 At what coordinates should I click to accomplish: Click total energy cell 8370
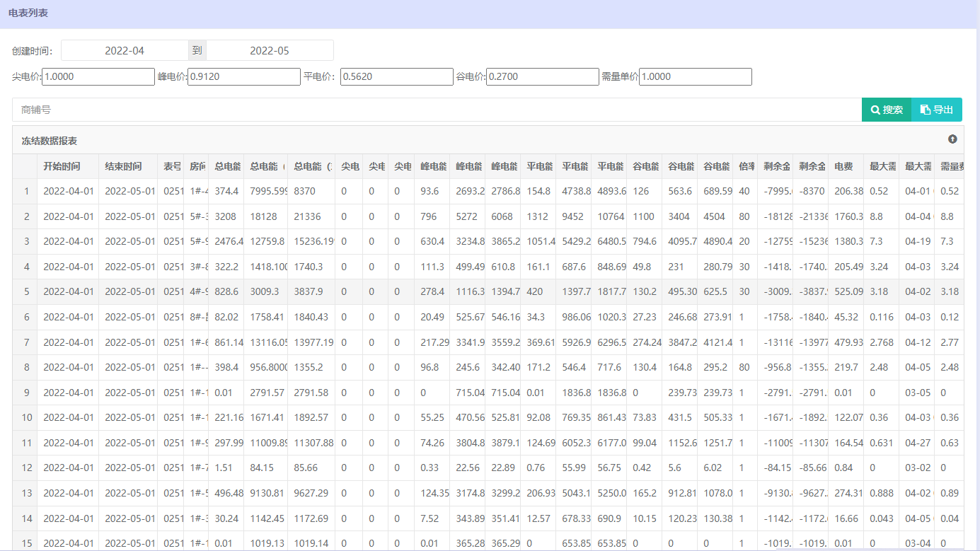coord(311,191)
